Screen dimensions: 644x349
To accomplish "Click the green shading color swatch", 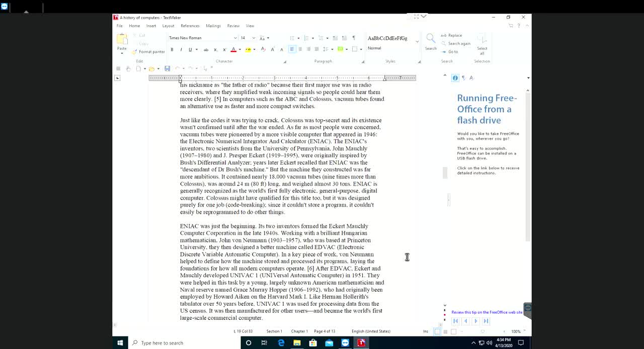I will pos(340,49).
